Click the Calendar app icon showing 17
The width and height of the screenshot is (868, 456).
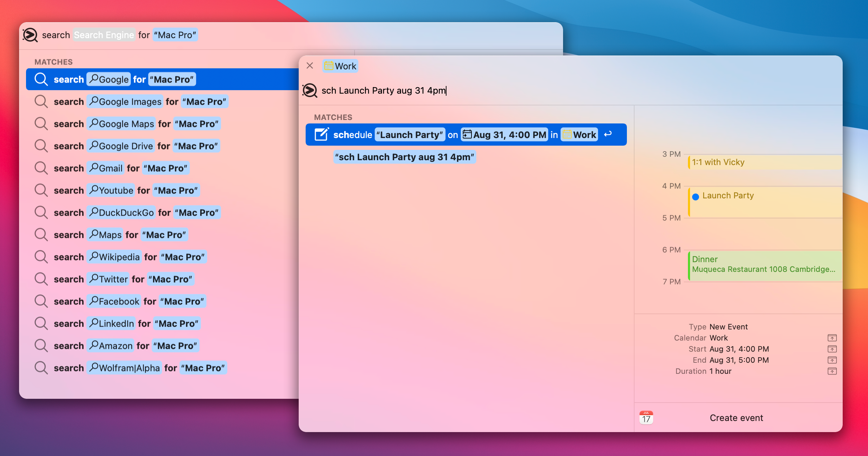646,418
